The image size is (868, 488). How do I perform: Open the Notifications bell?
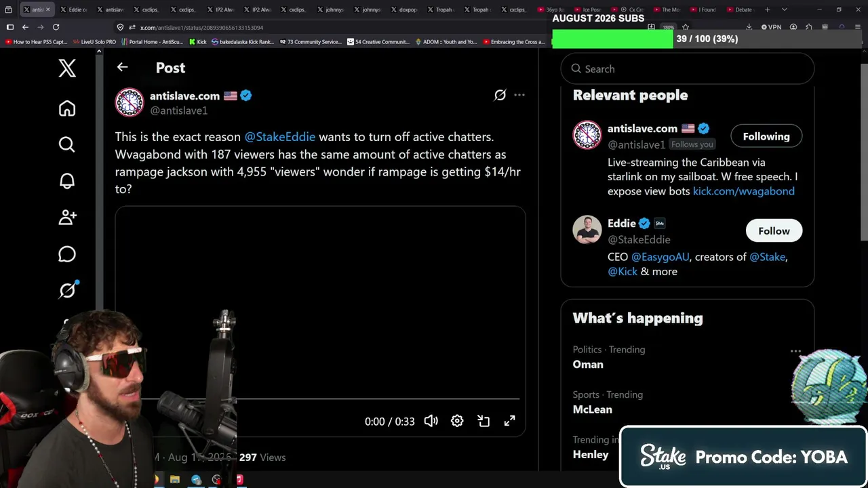coord(67,181)
